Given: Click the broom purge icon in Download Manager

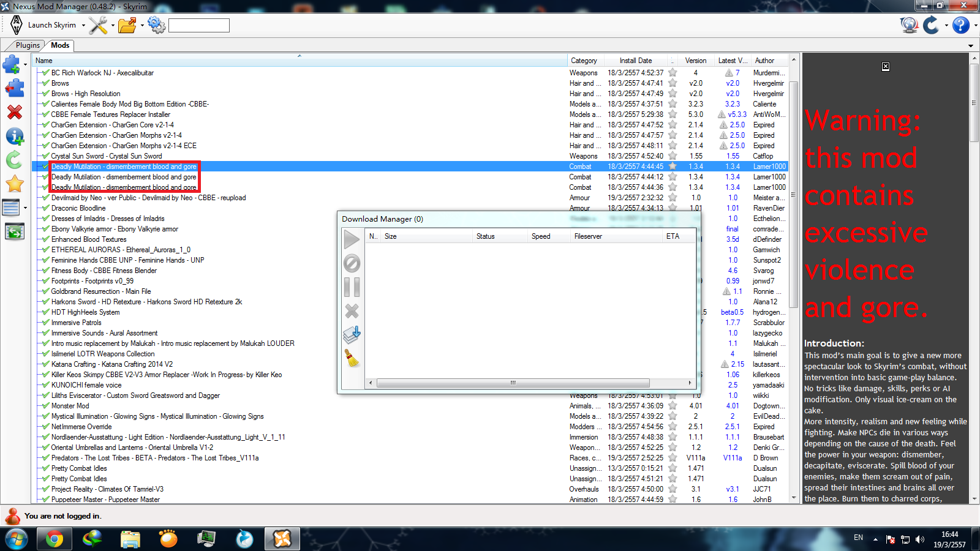Looking at the screenshot, I should [352, 358].
